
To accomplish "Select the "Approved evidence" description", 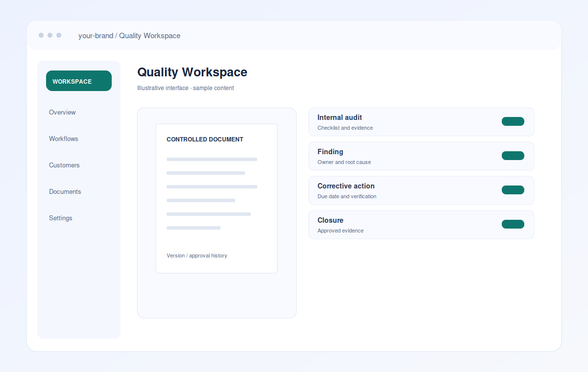I will (x=341, y=231).
